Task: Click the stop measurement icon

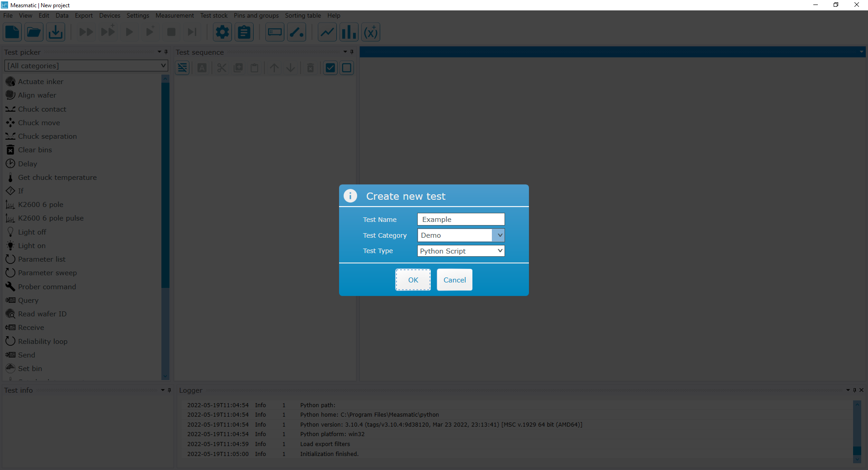Action: 171,32
